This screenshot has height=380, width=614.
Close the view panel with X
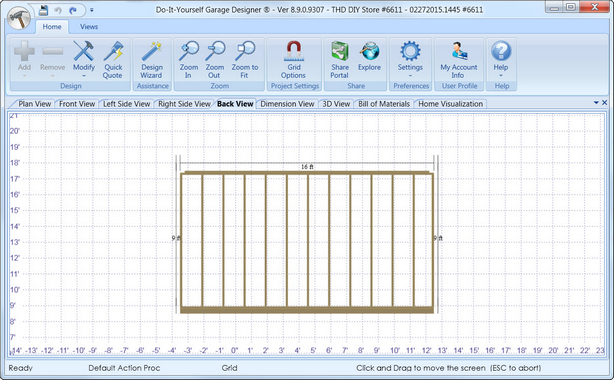click(604, 103)
